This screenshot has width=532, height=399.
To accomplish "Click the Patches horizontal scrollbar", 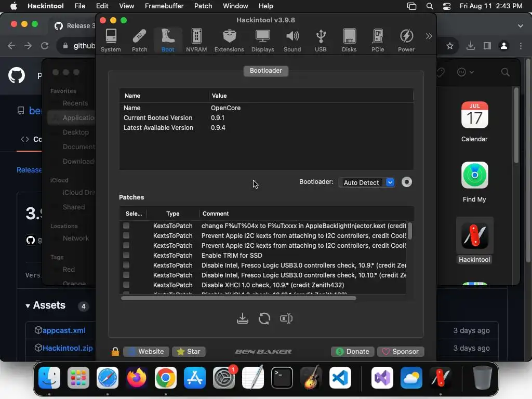I will [x=238, y=298].
